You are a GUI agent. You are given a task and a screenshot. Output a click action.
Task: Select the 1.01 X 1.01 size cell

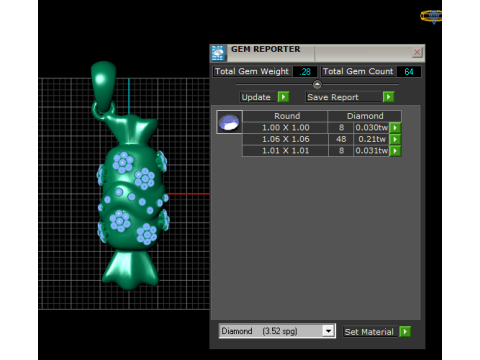tap(285, 151)
